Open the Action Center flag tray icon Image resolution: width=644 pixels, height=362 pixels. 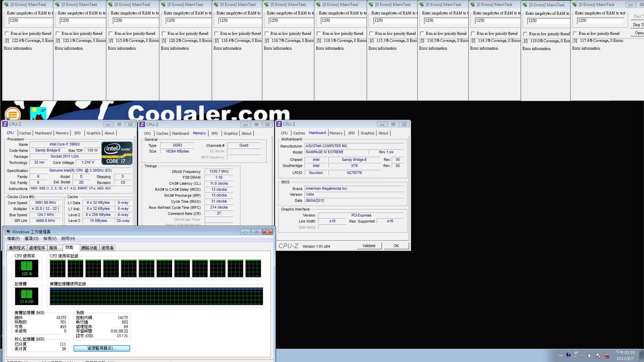tap(598, 356)
